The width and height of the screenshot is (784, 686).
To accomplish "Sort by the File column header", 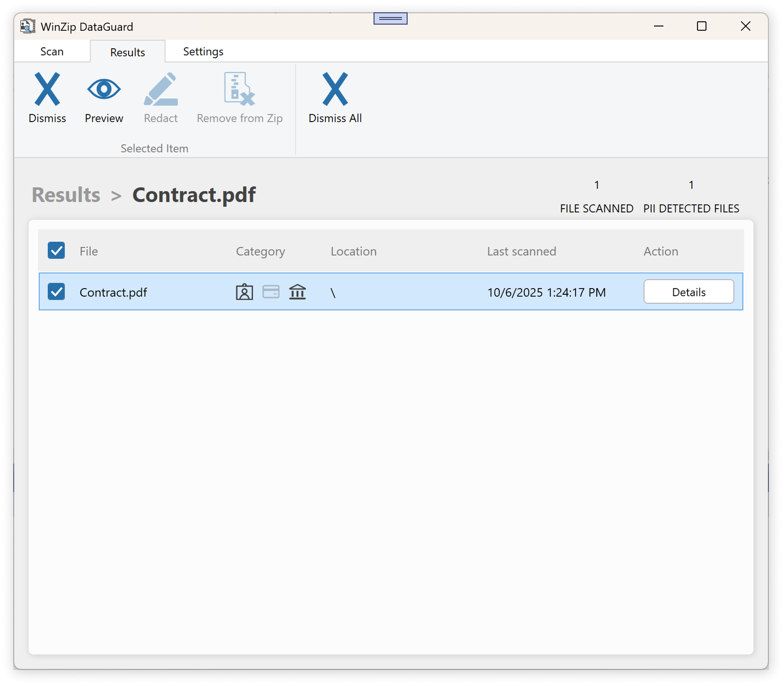I will 89,251.
